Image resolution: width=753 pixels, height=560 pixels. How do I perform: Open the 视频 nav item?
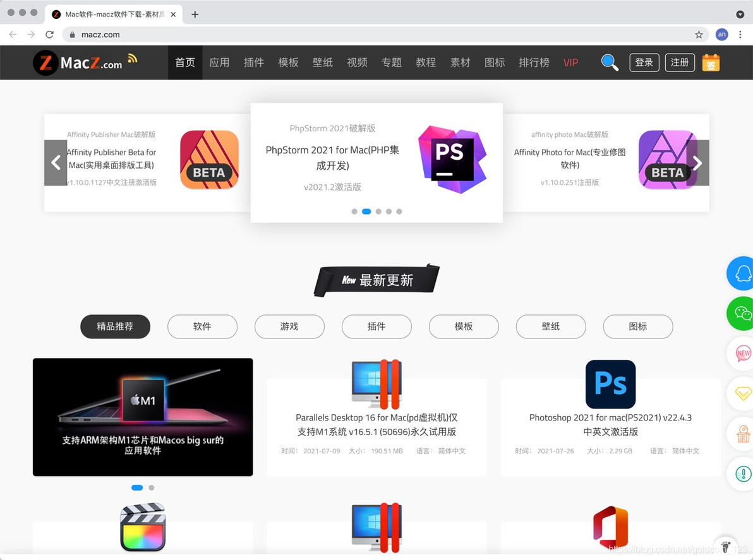358,63
